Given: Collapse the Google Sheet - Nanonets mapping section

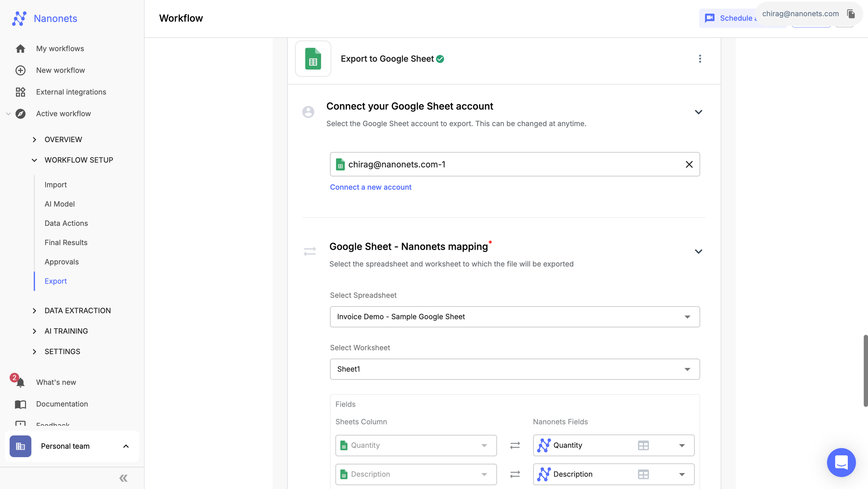Looking at the screenshot, I should tap(698, 252).
